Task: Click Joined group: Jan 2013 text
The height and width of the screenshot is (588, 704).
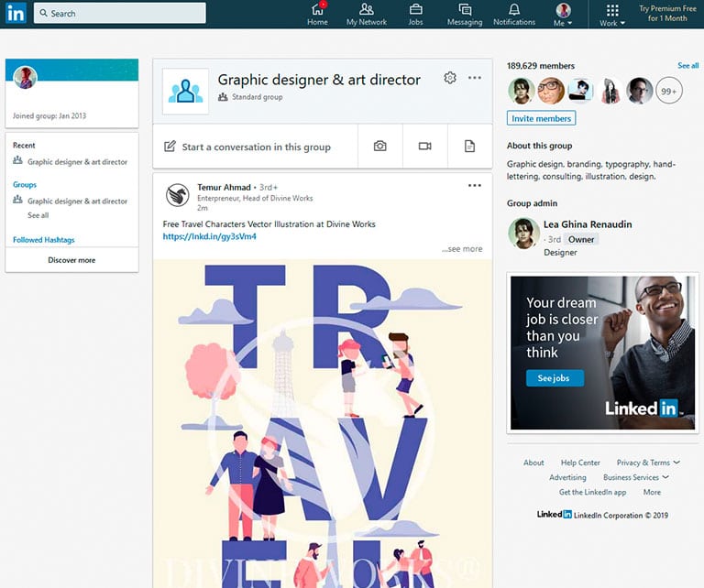Action: click(x=49, y=115)
